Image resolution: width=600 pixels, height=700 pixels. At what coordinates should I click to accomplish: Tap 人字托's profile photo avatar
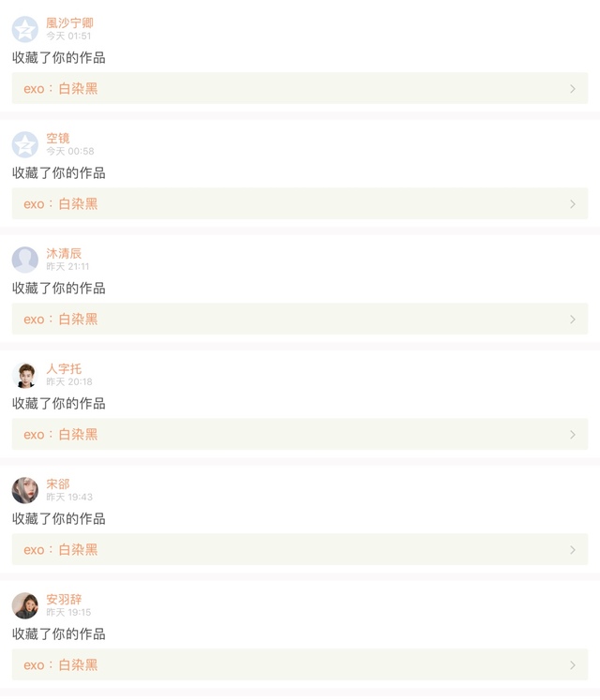(25, 375)
